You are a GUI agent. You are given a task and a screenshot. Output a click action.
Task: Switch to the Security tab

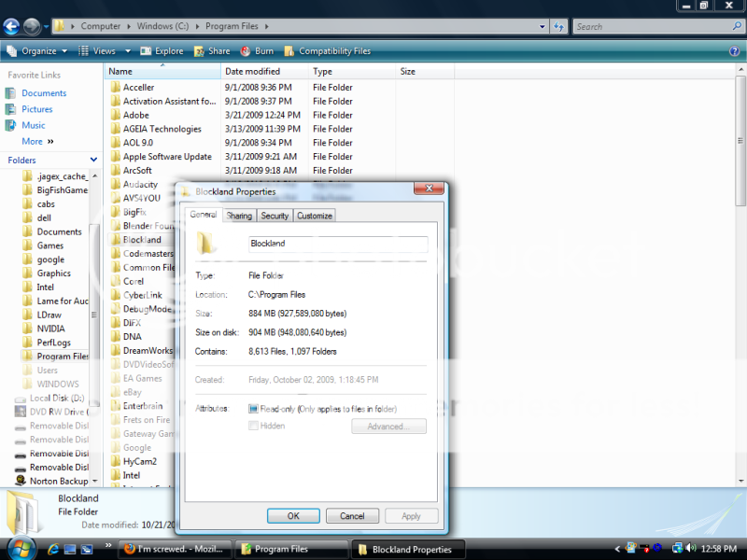pos(275,216)
